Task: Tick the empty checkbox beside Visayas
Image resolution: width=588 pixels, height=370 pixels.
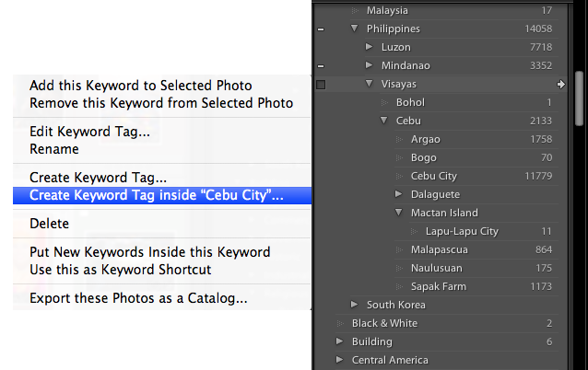Action: [321, 85]
